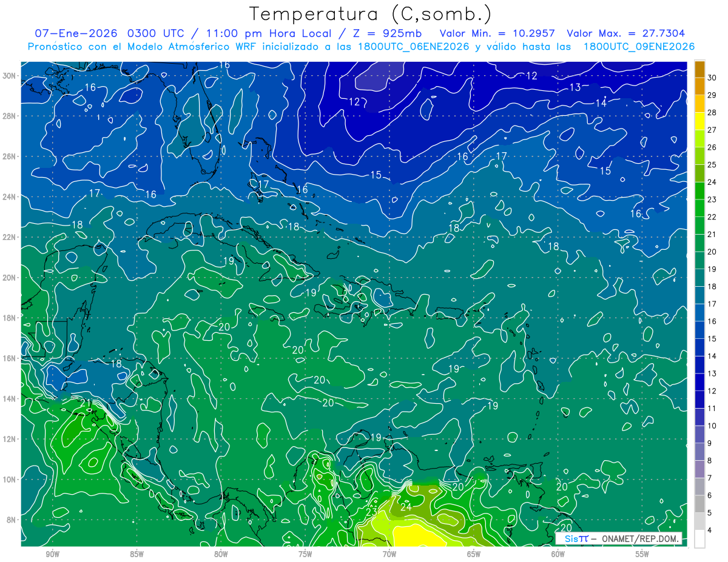Click the 70W longitude axis label
Viewport: 728px width, 562px height.
tap(389, 554)
